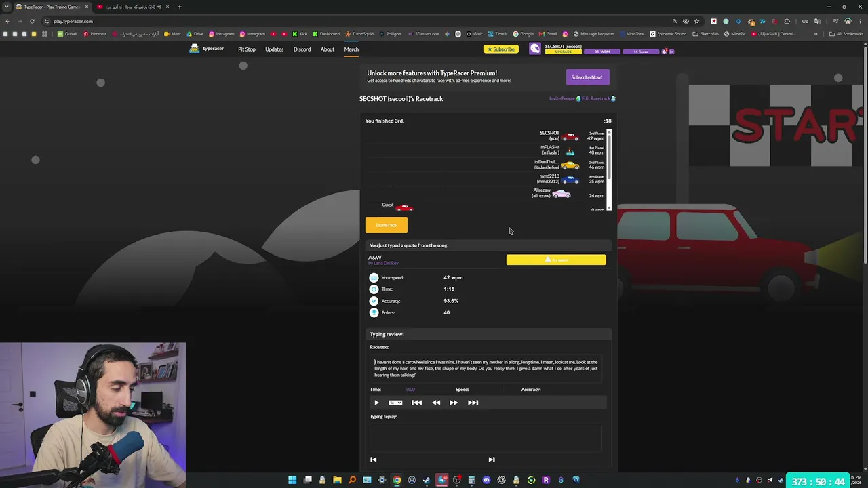Open the Chrome three-dot menu
This screenshot has width=868, height=488.
860,21
